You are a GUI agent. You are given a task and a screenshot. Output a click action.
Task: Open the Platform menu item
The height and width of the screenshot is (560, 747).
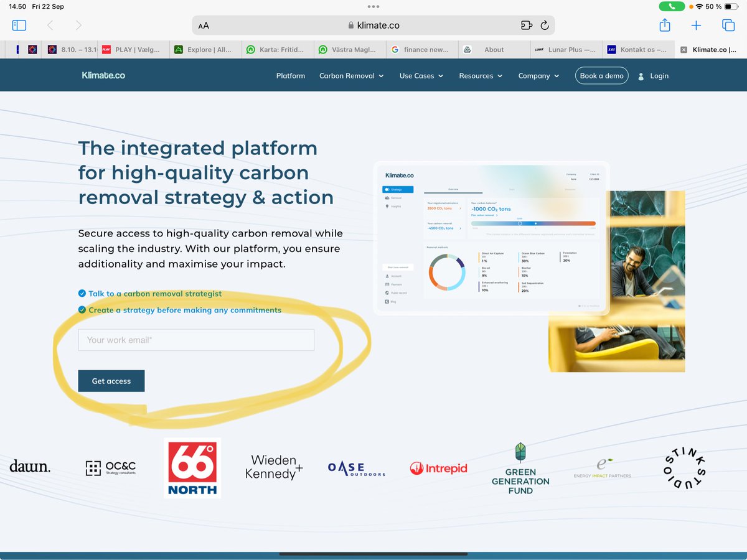click(x=291, y=76)
